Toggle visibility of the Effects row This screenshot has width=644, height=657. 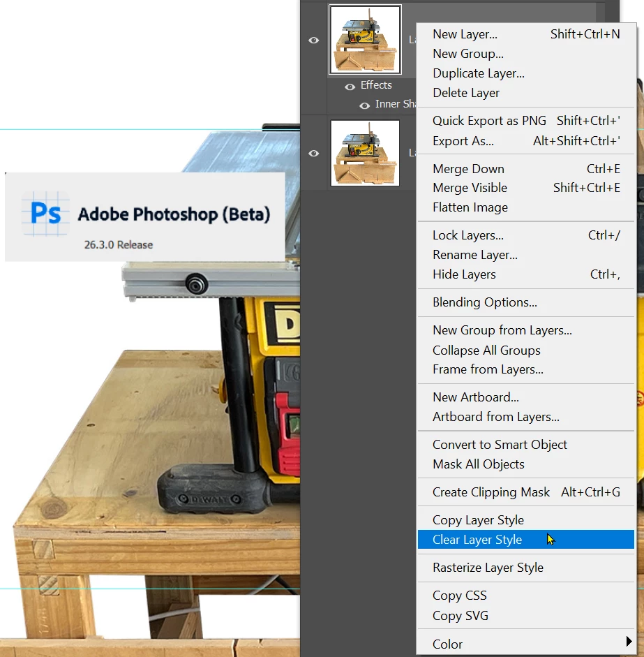click(x=350, y=87)
